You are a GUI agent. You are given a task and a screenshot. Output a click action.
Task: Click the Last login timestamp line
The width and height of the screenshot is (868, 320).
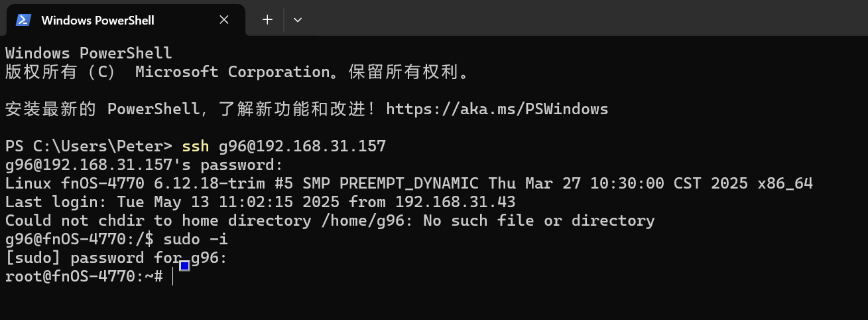[261, 202]
